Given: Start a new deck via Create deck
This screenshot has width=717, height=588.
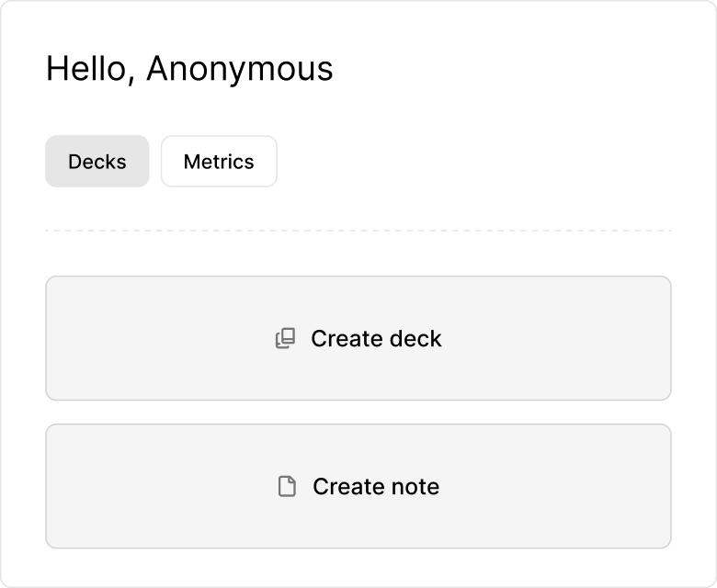Looking at the screenshot, I should [x=358, y=338].
